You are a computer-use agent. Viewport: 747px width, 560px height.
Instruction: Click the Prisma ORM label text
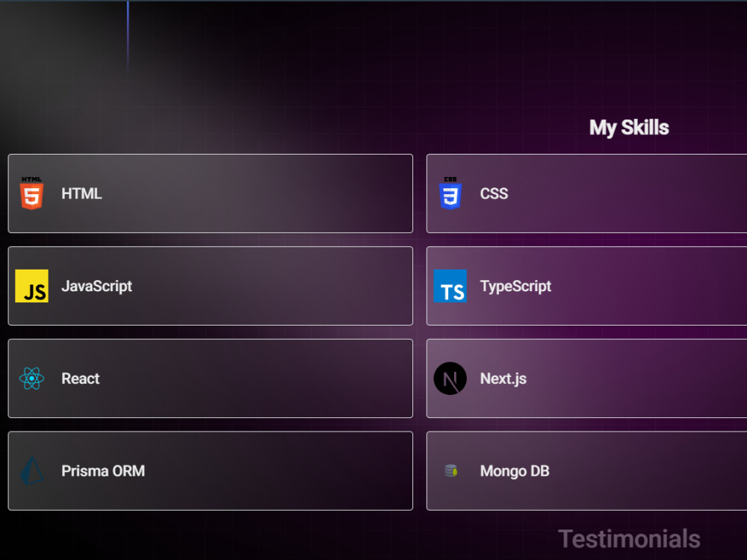click(103, 471)
